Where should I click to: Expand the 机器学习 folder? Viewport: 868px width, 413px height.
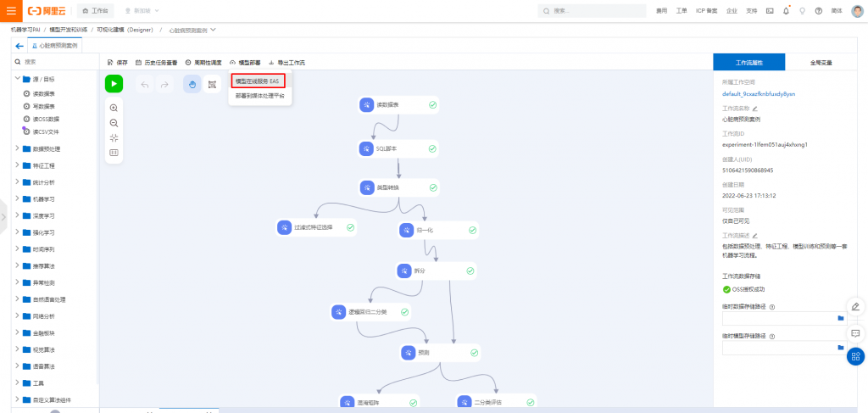pos(39,198)
